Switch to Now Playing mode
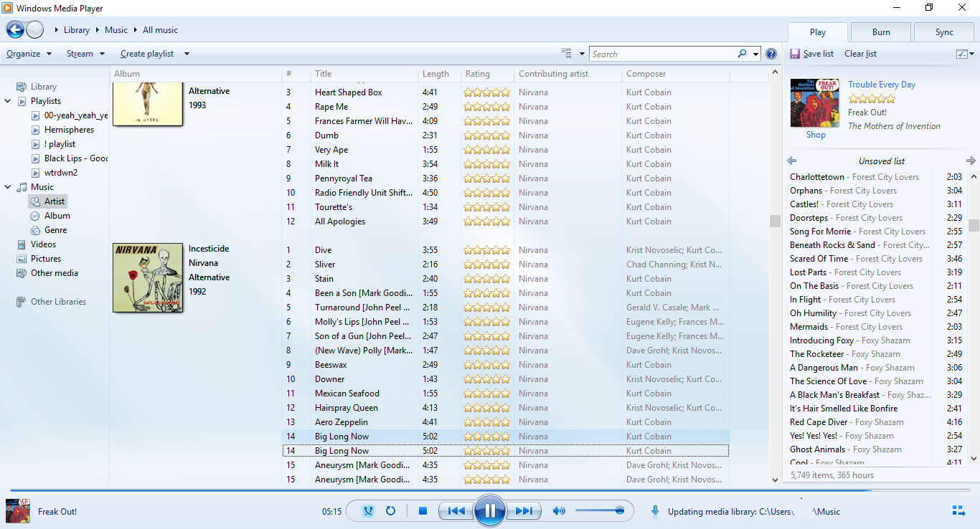980x529 pixels. click(x=958, y=510)
